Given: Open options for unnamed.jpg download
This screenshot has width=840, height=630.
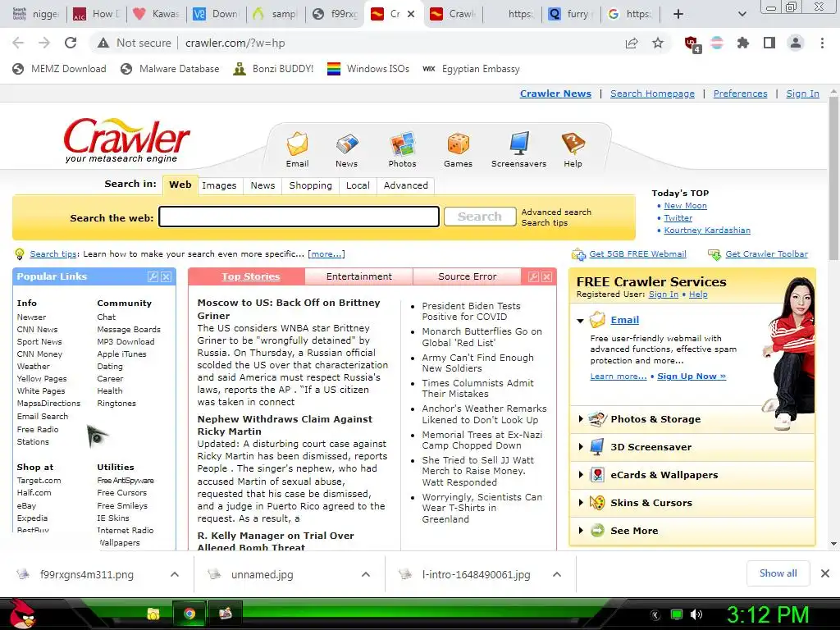Looking at the screenshot, I should pos(366,574).
